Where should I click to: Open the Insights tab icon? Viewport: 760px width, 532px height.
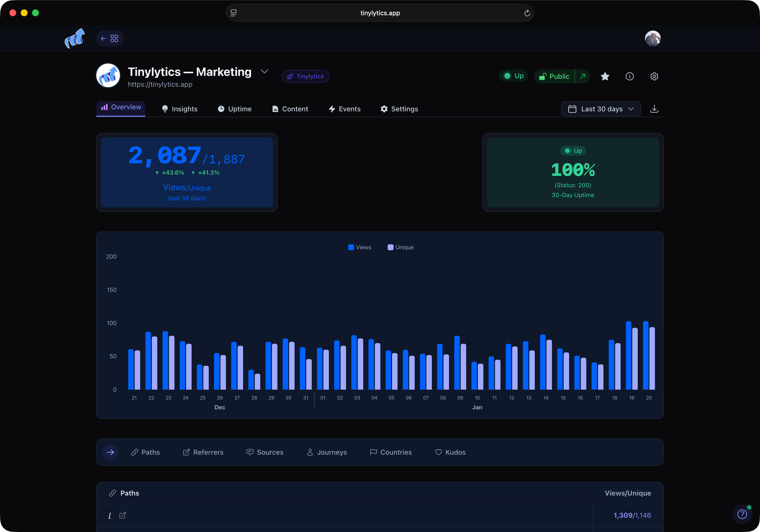165,109
